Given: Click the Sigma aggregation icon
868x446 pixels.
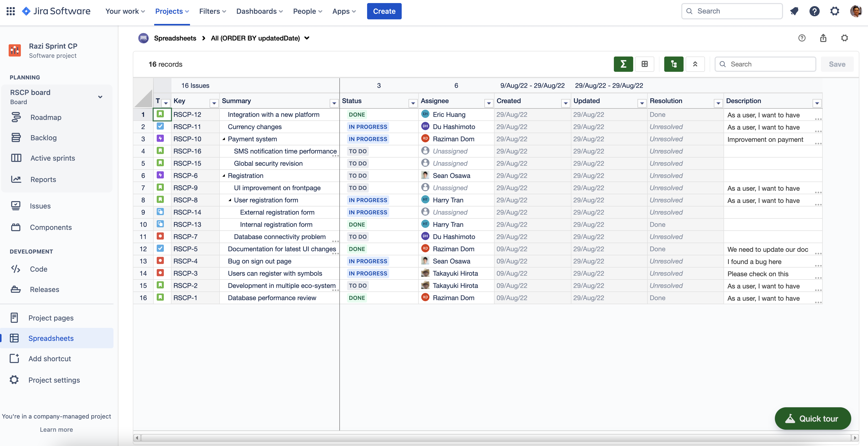Looking at the screenshot, I should [x=623, y=64].
